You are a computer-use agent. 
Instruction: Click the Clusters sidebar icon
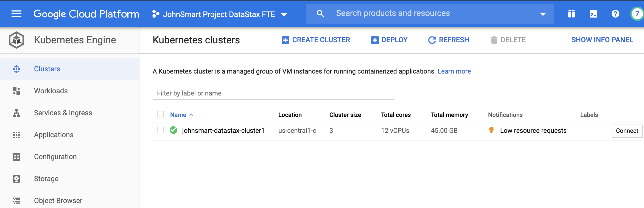click(16, 69)
